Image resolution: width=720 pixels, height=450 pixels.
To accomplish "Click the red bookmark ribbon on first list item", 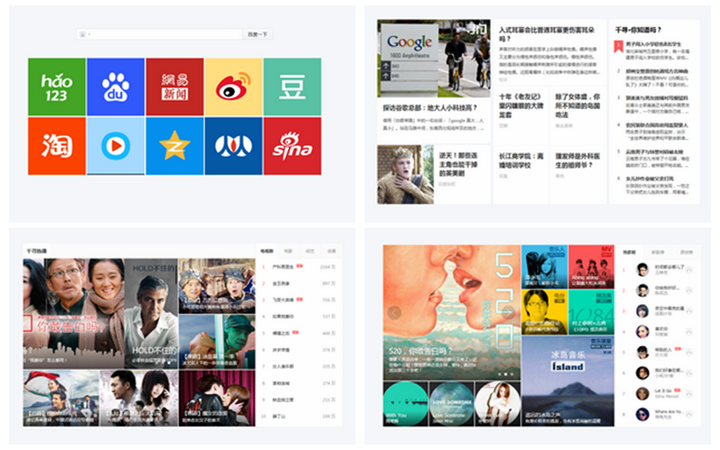I will [x=619, y=46].
